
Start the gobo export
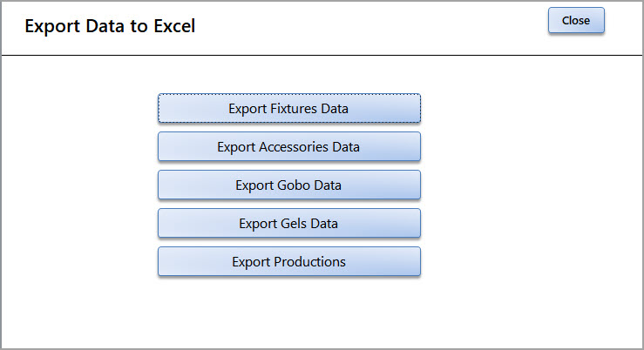pyautogui.click(x=289, y=185)
